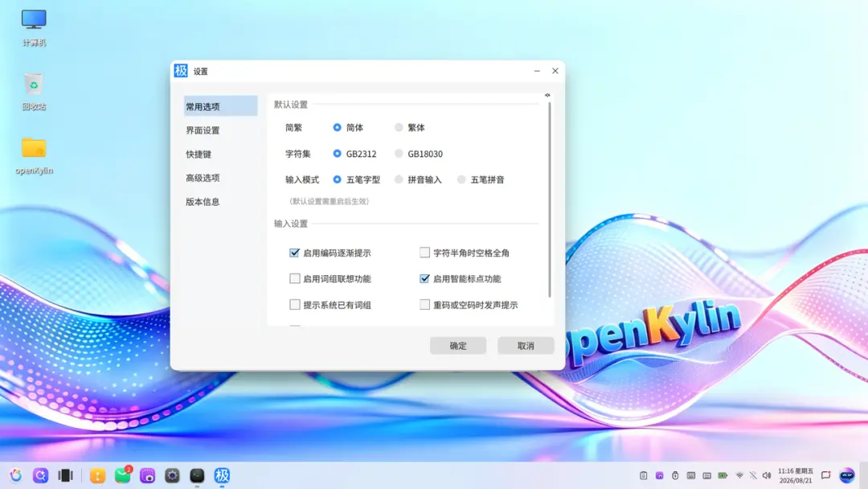Click the Bluetooth disabled tray icon
The height and width of the screenshot is (489, 868).
(x=753, y=475)
